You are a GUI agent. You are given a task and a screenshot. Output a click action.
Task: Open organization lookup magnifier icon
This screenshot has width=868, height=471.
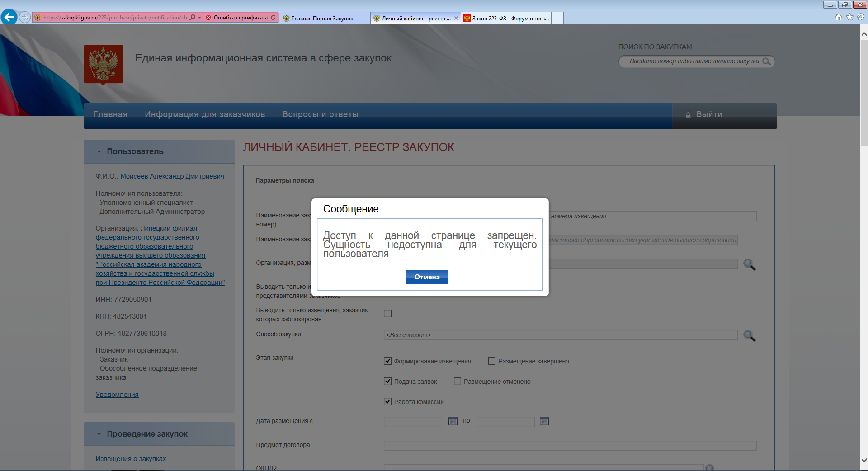point(749,264)
